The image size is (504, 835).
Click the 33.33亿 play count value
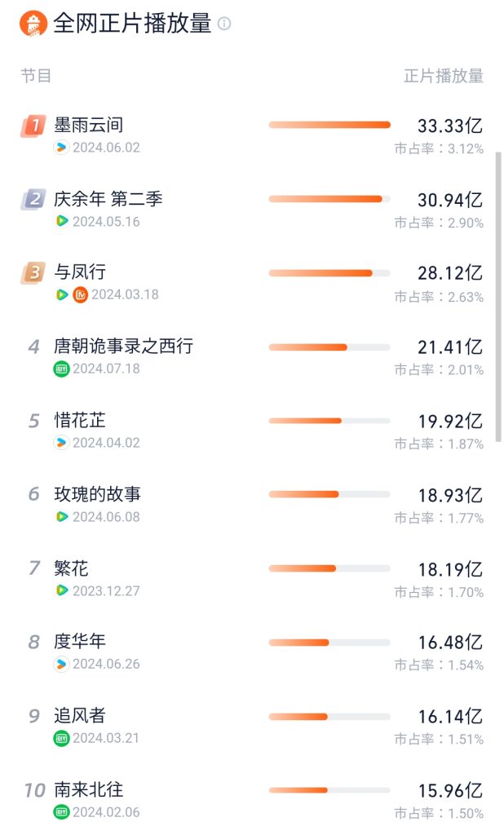pyautogui.click(x=450, y=126)
